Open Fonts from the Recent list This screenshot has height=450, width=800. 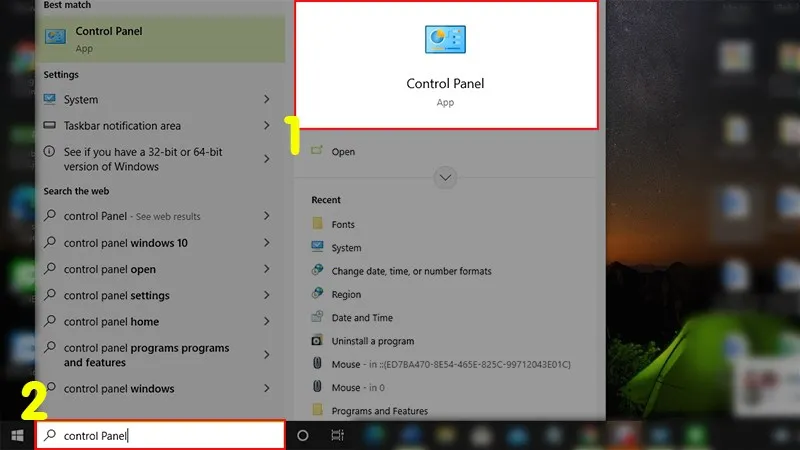click(343, 224)
